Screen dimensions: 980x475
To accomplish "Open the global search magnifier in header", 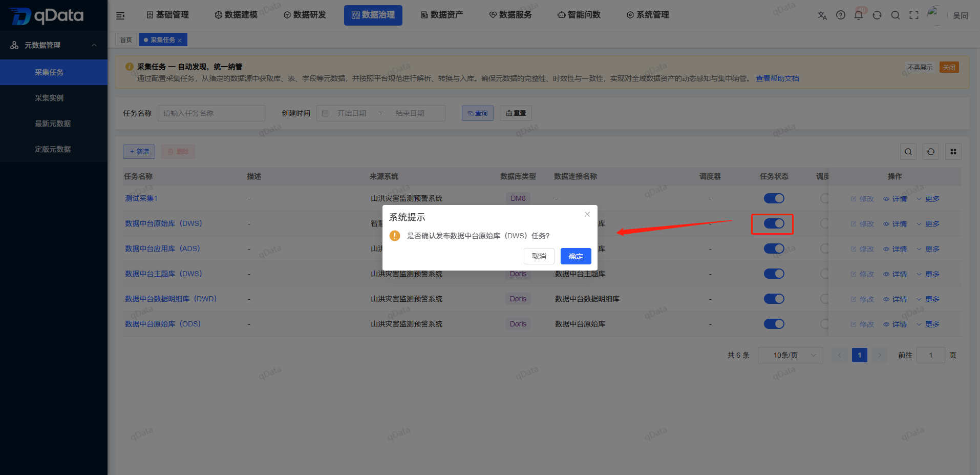I will pos(896,15).
